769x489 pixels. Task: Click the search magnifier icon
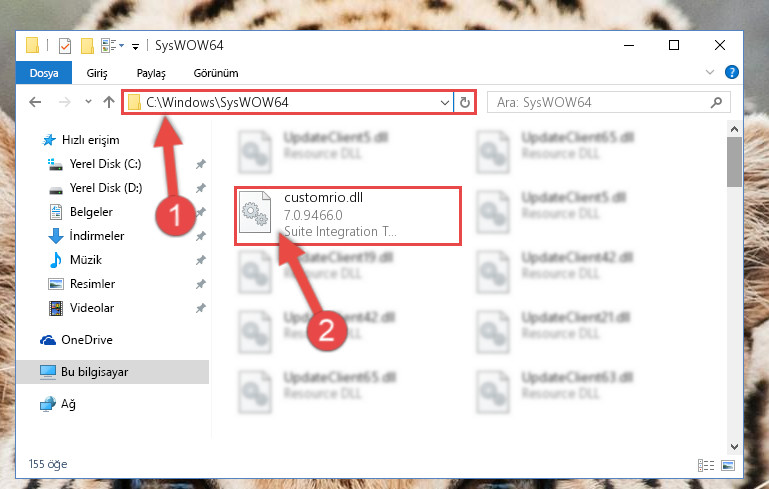pos(717,102)
